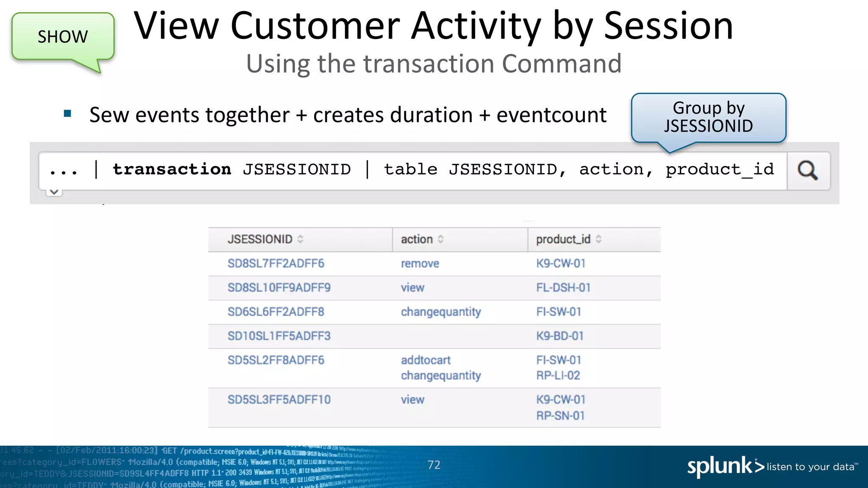This screenshot has width=868, height=488.
Task: Click 'changequantity' in SD5SL2FF8ADFF6 row
Action: 441,376
